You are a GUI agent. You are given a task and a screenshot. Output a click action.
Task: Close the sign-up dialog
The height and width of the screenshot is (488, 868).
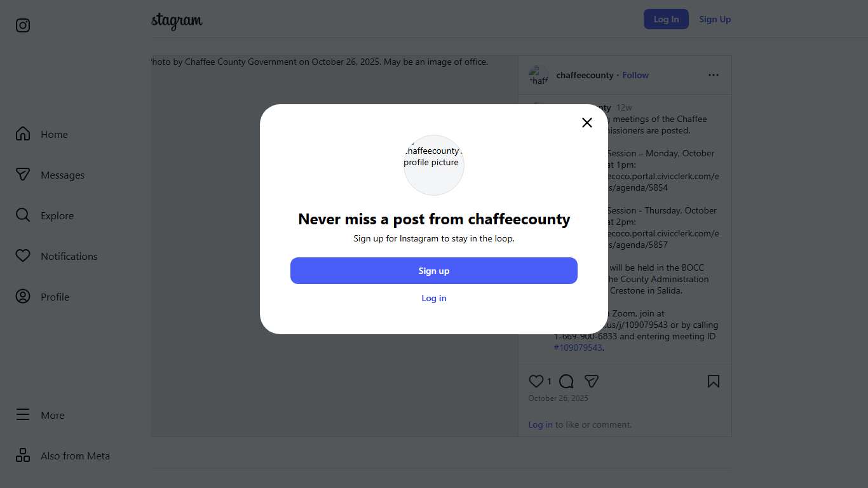[587, 123]
